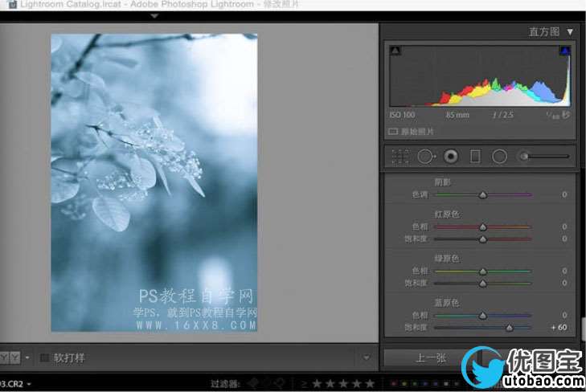
Task: Click the 85 mm focal length readout
Action: [457, 115]
